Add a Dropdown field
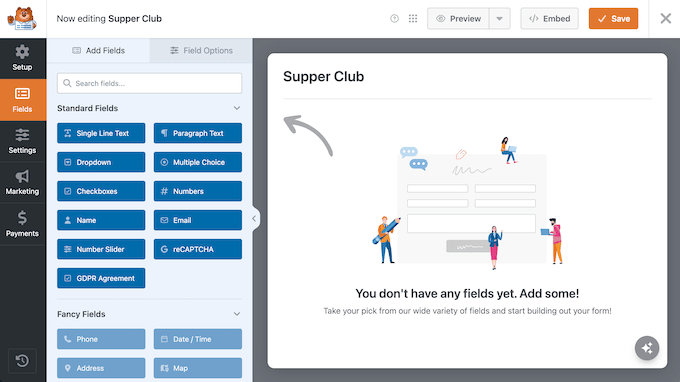Viewport: 680px width, 382px height. click(101, 162)
